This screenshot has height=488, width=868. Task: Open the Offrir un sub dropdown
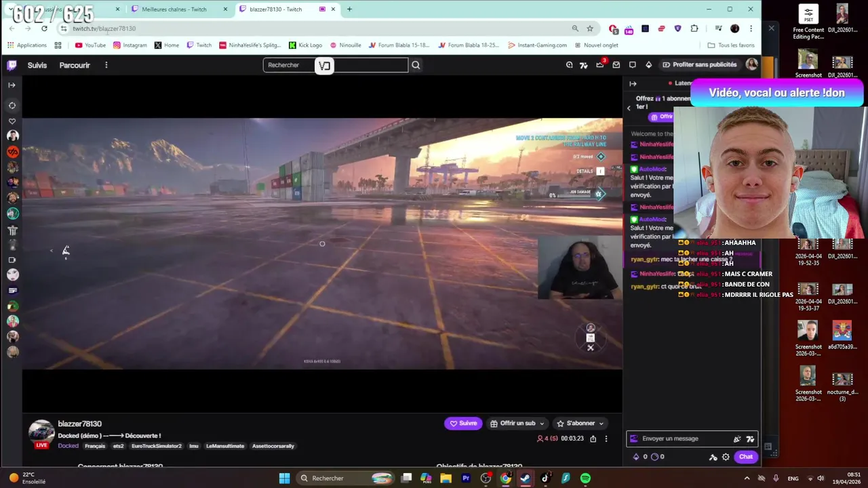[x=517, y=423]
